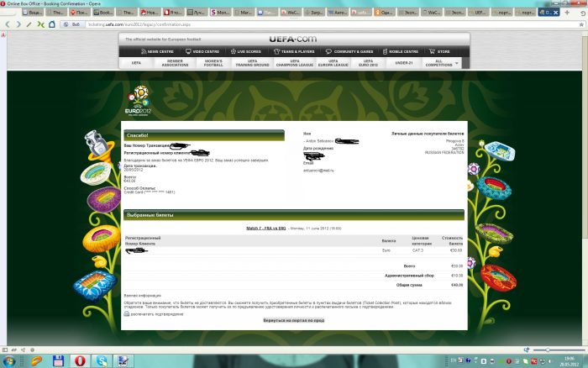This screenshot has width=588, height=368.
Task: Switch to the 'Mon...' tab
Action: point(220,13)
